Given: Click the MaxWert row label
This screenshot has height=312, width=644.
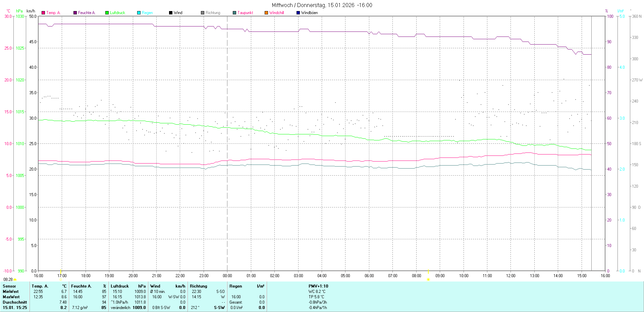Looking at the screenshot, I should (x=11, y=297).
